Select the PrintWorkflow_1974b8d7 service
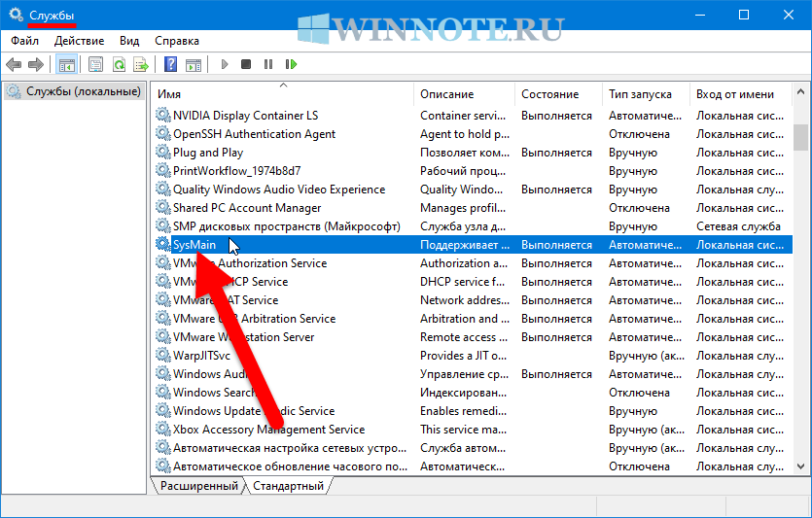Image resolution: width=812 pixels, height=518 pixels. (474, 171)
